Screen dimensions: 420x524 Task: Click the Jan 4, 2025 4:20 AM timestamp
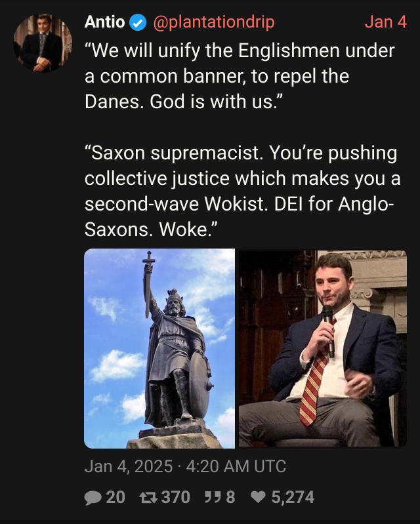(x=185, y=466)
